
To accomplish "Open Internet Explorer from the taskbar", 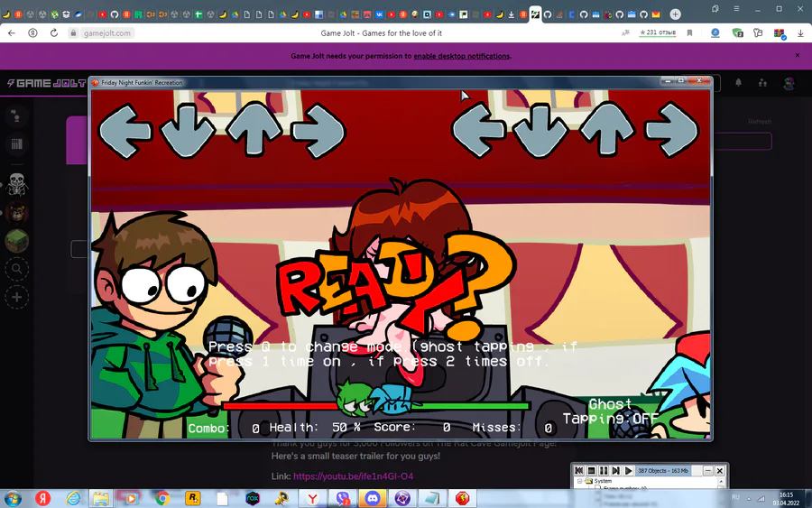I will tap(74, 499).
